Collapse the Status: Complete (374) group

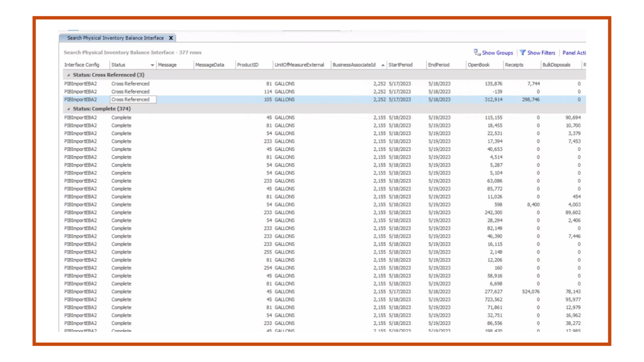pyautogui.click(x=68, y=109)
